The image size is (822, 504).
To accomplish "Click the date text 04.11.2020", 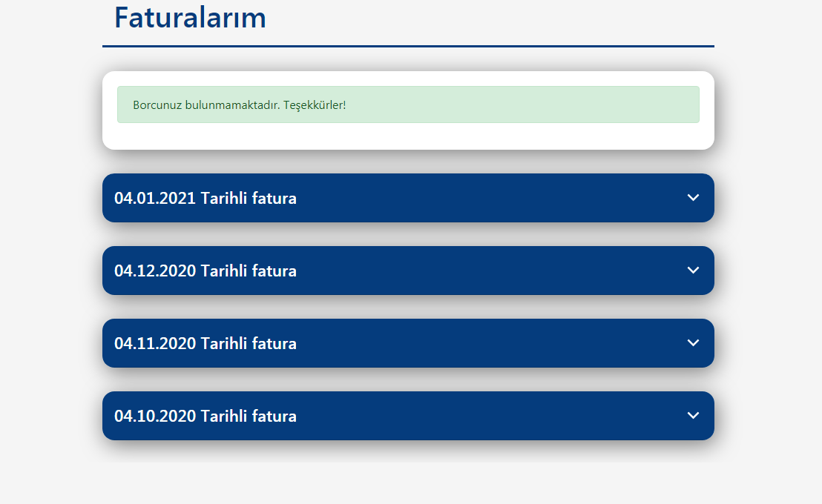I will 154,343.
